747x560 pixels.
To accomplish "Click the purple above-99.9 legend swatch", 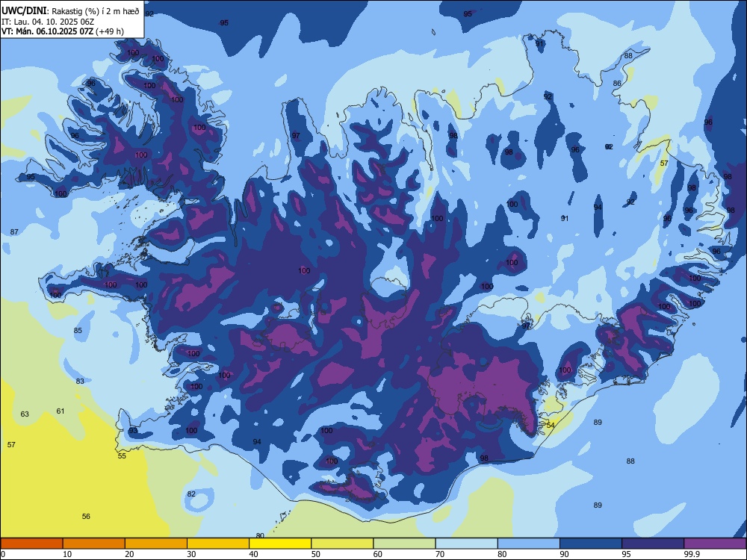I will click(715, 544).
